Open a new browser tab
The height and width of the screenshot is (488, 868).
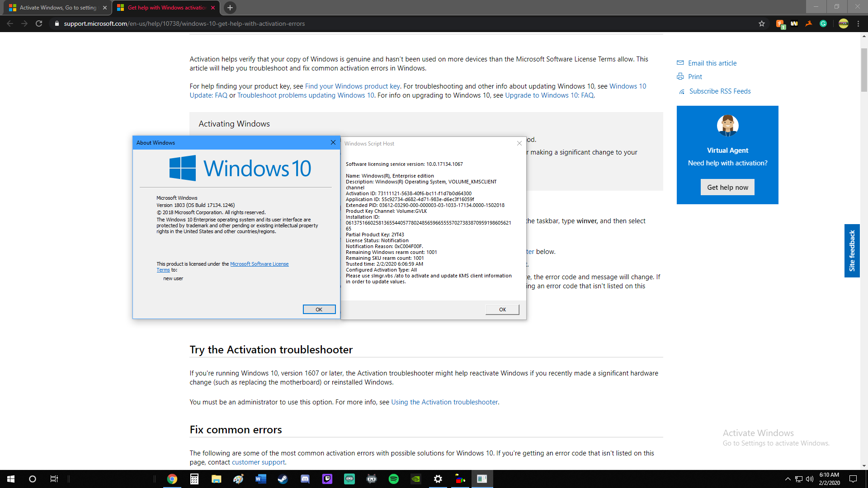[x=230, y=8]
